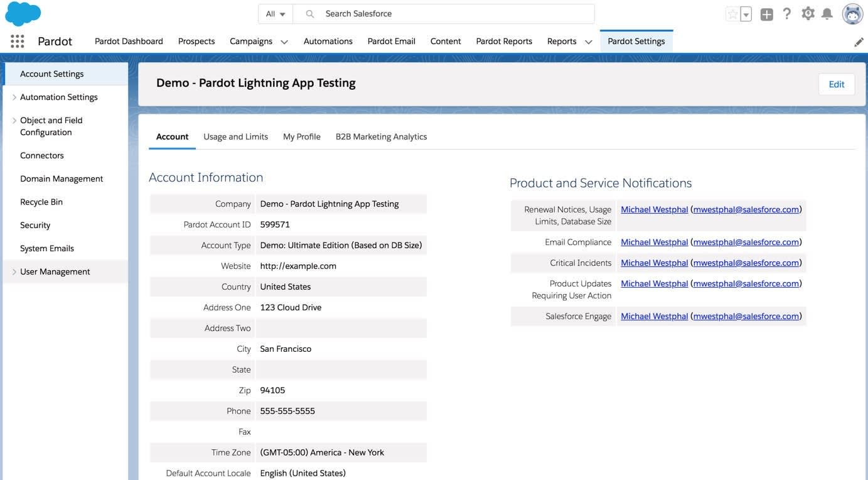Viewport: 868px width, 480px height.
Task: Open the help question mark icon
Action: coord(787,14)
